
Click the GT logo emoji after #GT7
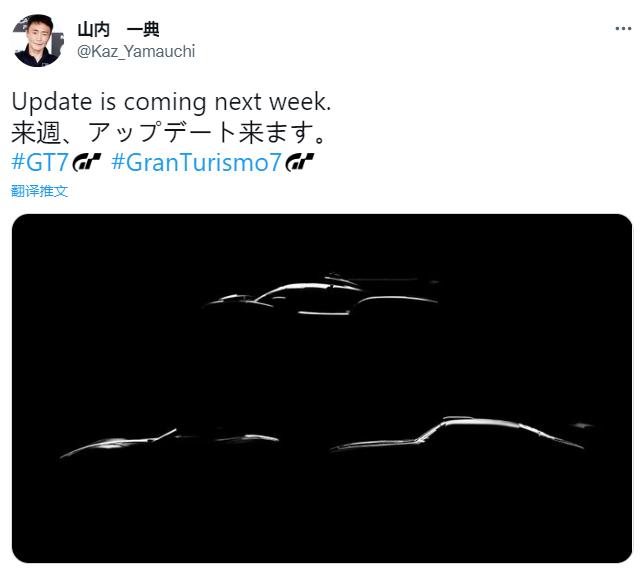86,163
